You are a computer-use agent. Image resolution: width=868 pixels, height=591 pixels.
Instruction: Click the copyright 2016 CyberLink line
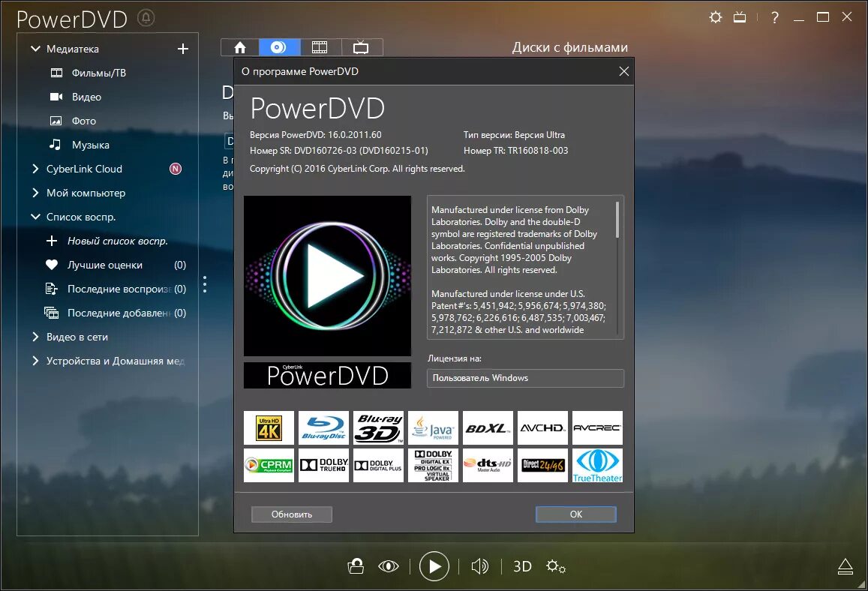tap(357, 169)
